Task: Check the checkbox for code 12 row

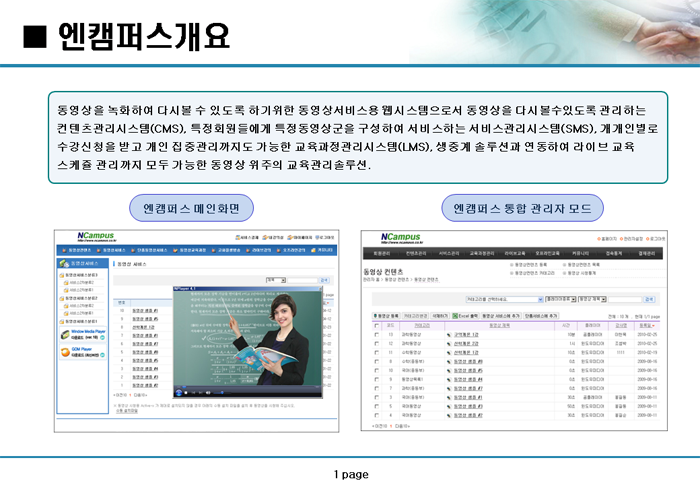Action: click(x=377, y=343)
